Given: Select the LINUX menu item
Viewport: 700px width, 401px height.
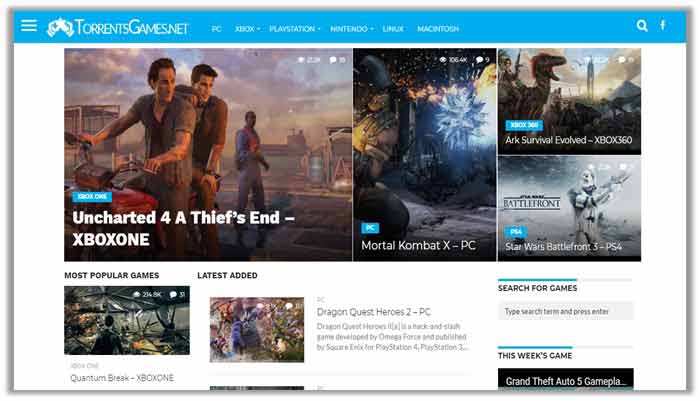Looking at the screenshot, I should pyautogui.click(x=393, y=29).
